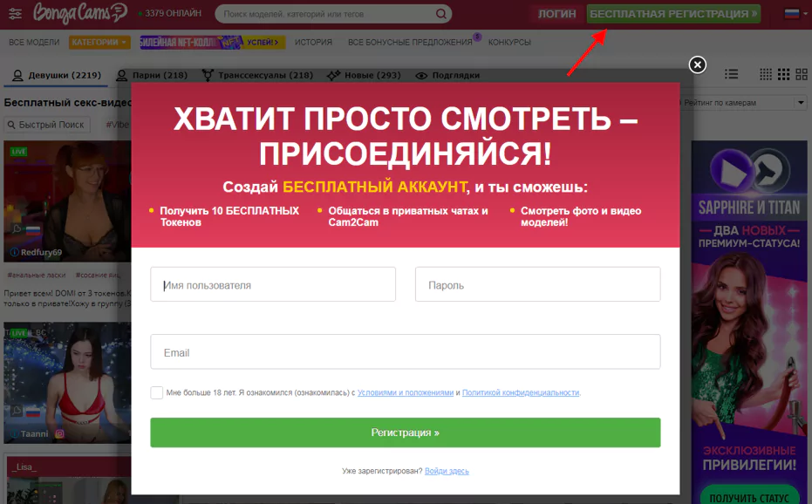This screenshot has height=504, width=812.
Task: Select the Новые (293) tab
Action: click(364, 75)
